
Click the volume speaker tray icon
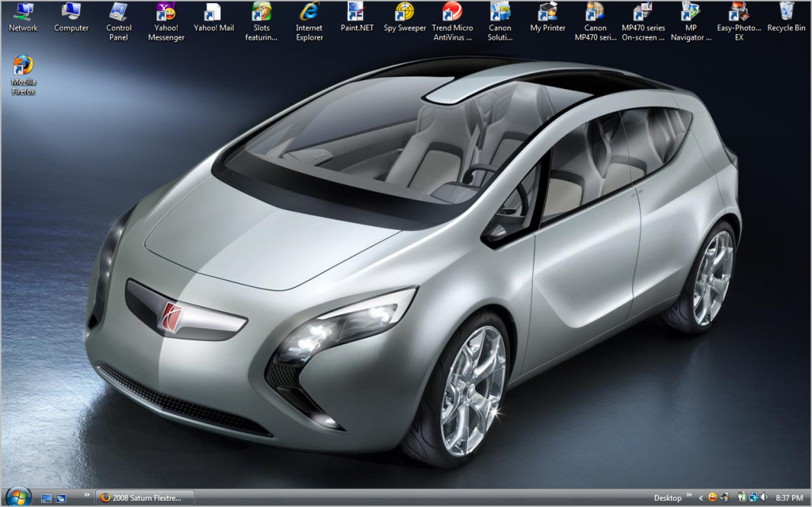coord(764,497)
